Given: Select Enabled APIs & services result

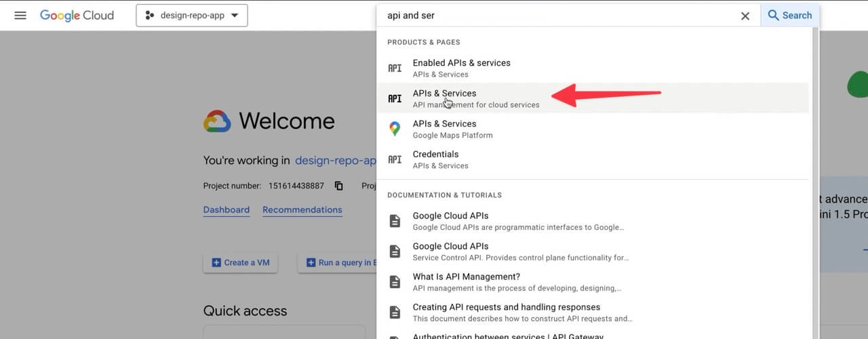Looking at the screenshot, I should (593, 68).
